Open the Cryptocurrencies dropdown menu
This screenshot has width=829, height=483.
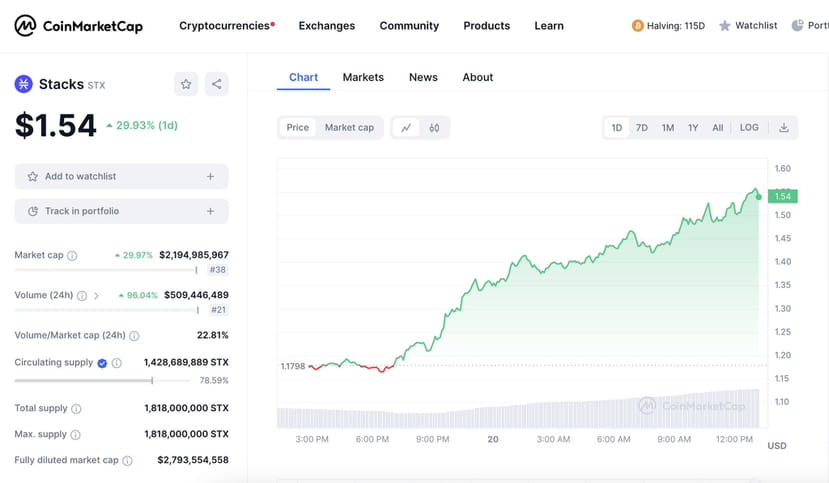[226, 26]
